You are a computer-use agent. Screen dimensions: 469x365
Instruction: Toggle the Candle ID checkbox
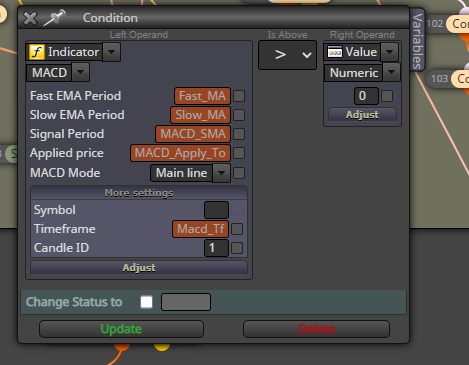tap(237, 248)
